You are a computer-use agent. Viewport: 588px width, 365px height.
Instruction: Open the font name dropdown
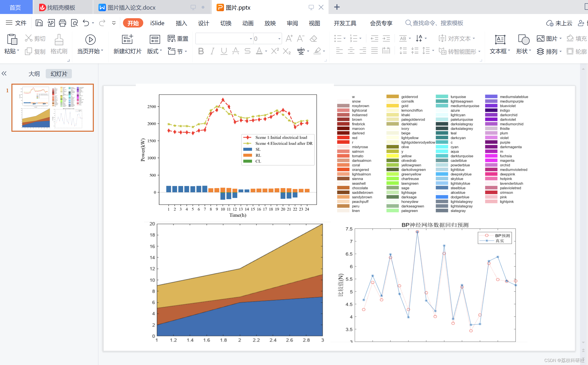[x=251, y=39]
